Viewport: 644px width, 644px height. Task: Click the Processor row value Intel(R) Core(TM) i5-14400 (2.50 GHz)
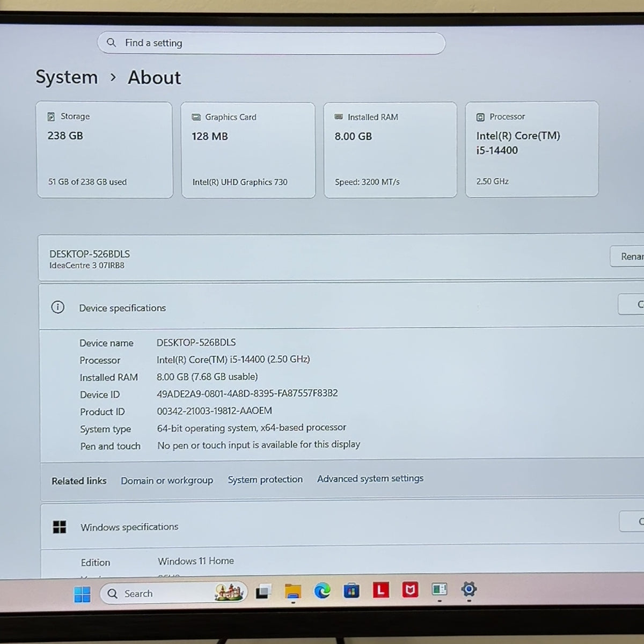click(233, 360)
